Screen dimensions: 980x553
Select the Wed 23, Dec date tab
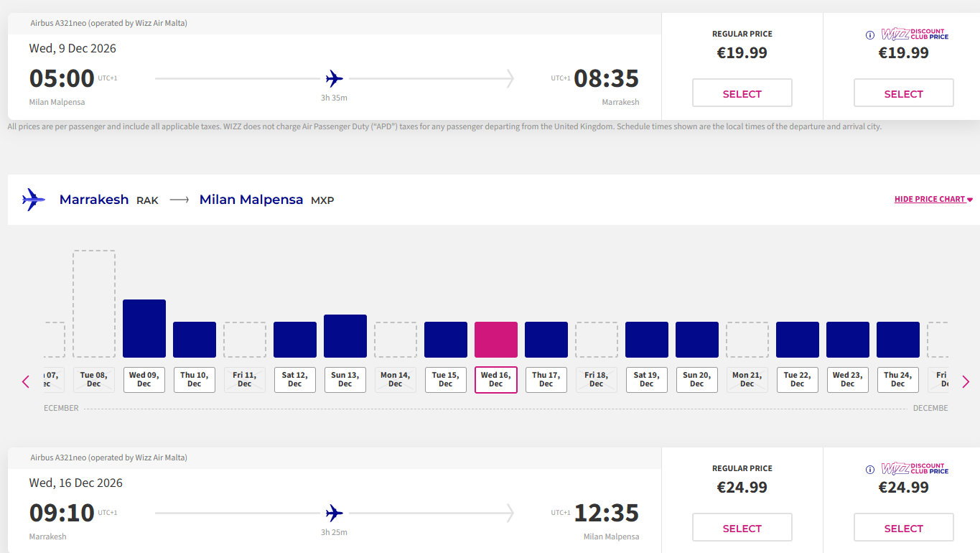tap(848, 380)
